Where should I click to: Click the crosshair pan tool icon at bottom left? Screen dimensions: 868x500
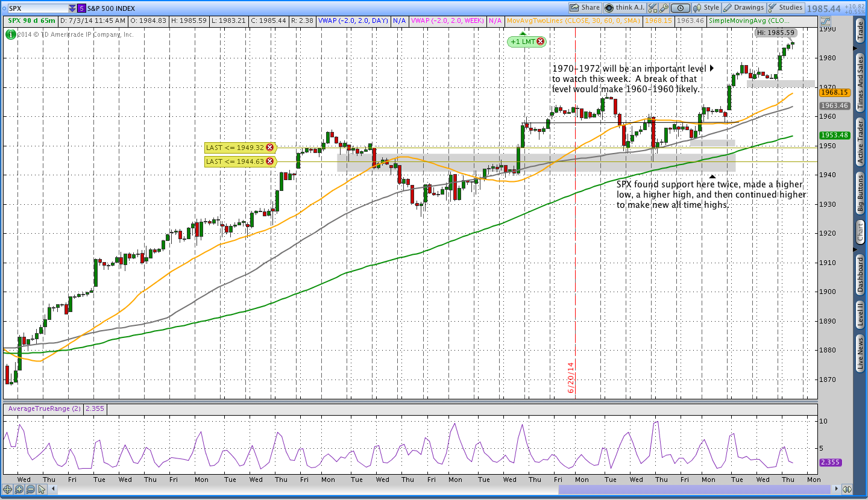pos(7,489)
